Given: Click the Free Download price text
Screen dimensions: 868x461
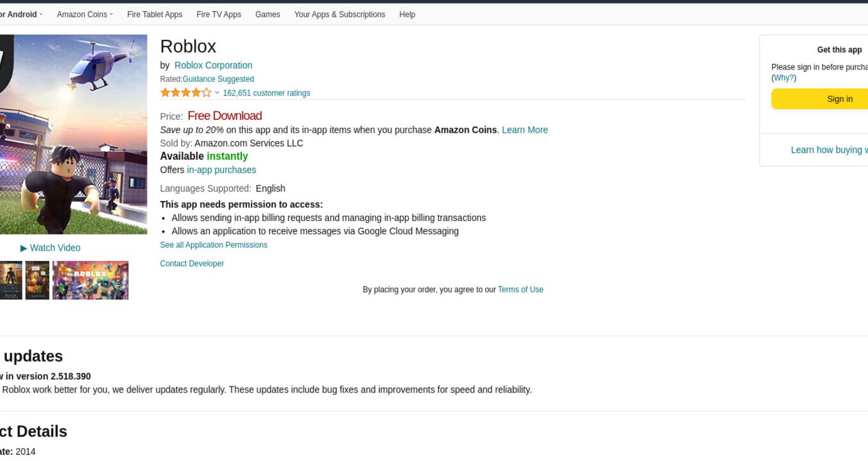Looking at the screenshot, I should (x=225, y=116).
